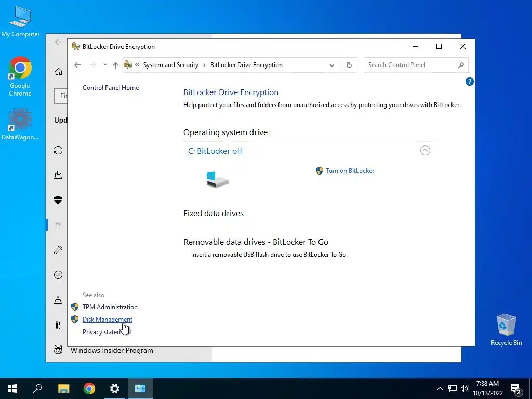
Task: Open For developers icon in Settings sidebar
Action: 58,325
